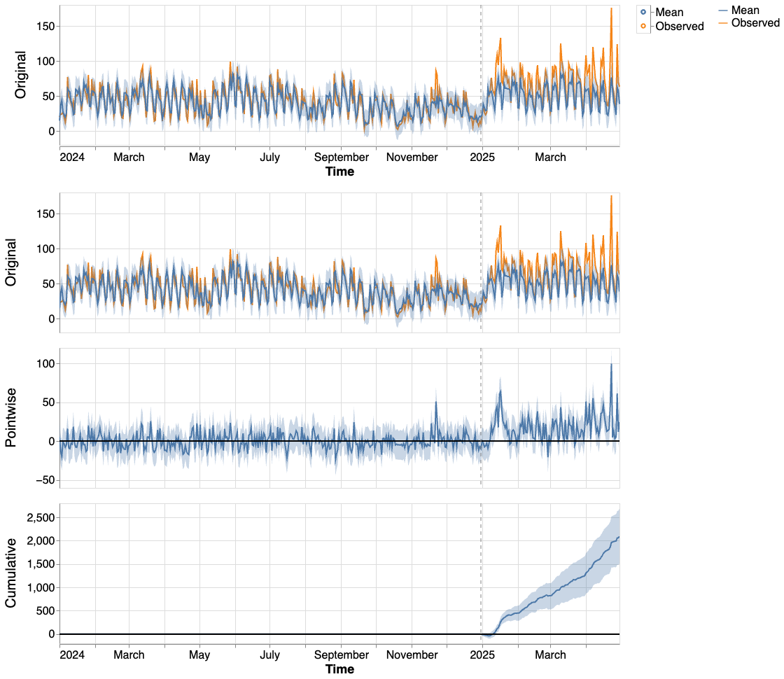Click the orange Observed circle legend symbol
Viewport: 784px width, 679px height.
tap(643, 27)
